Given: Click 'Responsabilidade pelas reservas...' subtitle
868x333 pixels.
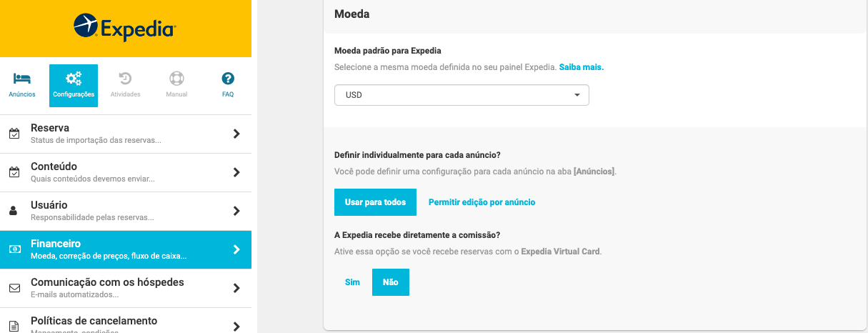Looking at the screenshot, I should point(92,217).
